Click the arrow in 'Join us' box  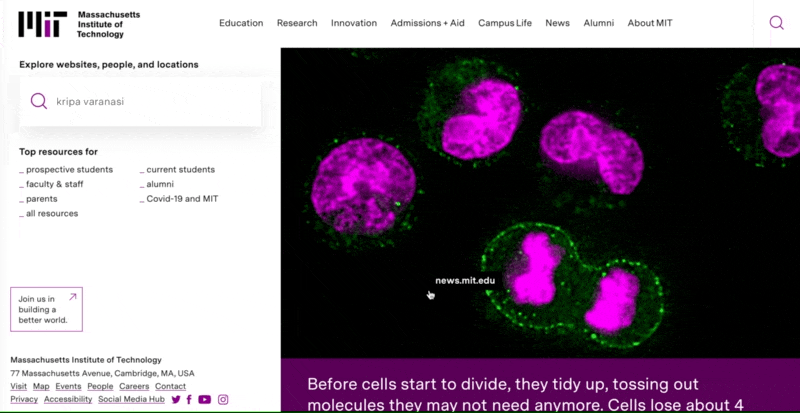click(72, 297)
